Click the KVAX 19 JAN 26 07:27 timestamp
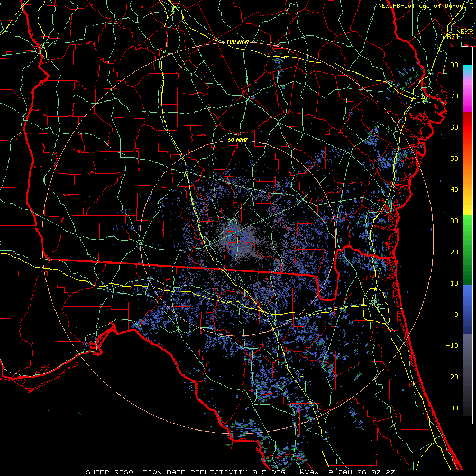The image size is (476, 476). (347, 472)
